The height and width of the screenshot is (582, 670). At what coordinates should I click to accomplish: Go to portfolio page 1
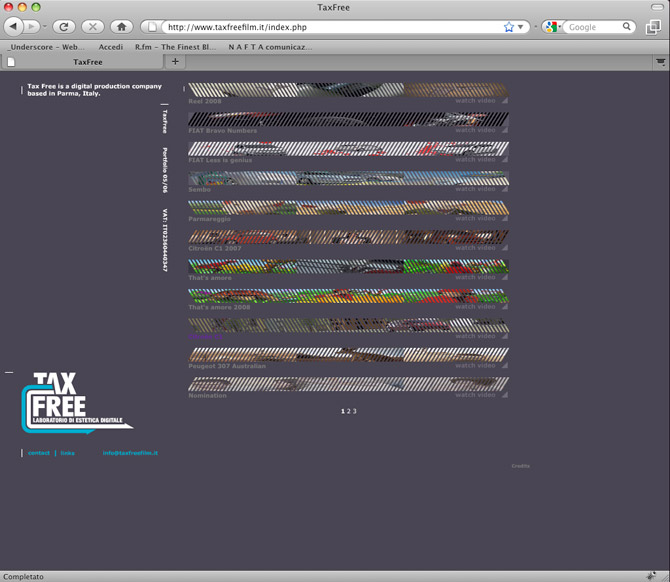(343, 412)
